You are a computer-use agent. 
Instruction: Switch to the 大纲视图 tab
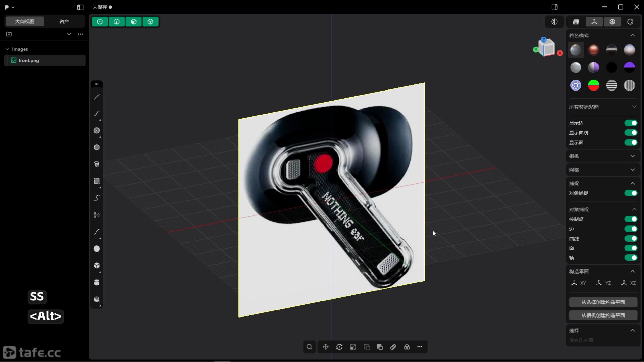(x=25, y=21)
